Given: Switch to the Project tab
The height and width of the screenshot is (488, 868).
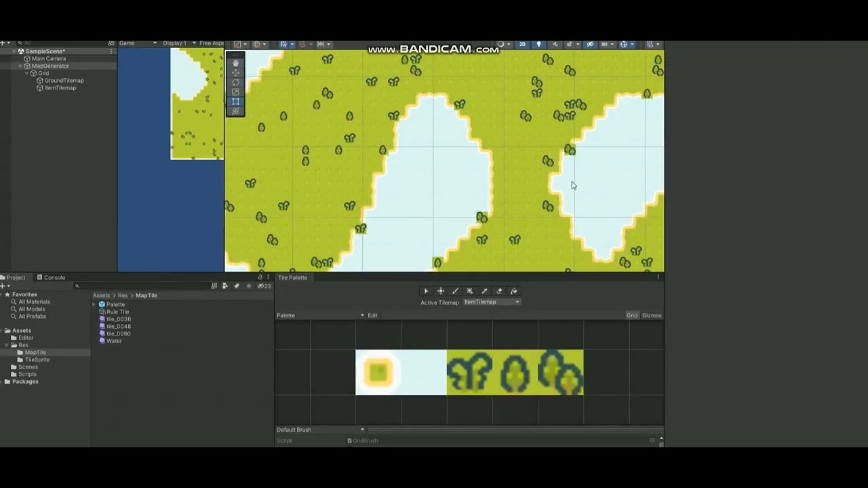Looking at the screenshot, I should [13, 277].
